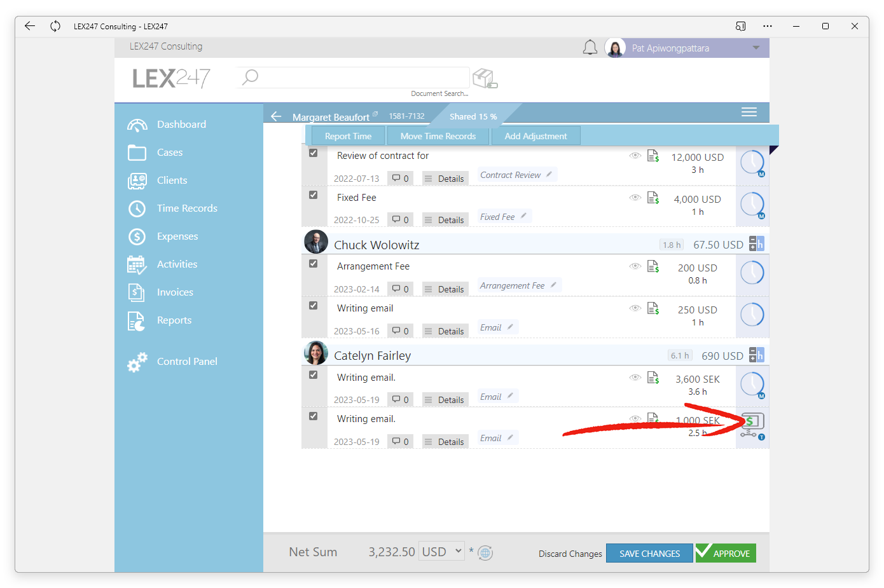Toggle eye icon on 3,600 SEK row
Screen dimensions: 884x588
pyautogui.click(x=635, y=378)
